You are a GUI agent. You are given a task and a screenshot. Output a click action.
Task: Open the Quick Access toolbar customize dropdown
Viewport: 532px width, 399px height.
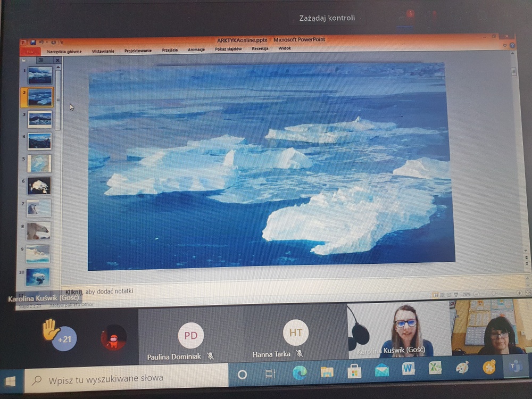point(61,43)
